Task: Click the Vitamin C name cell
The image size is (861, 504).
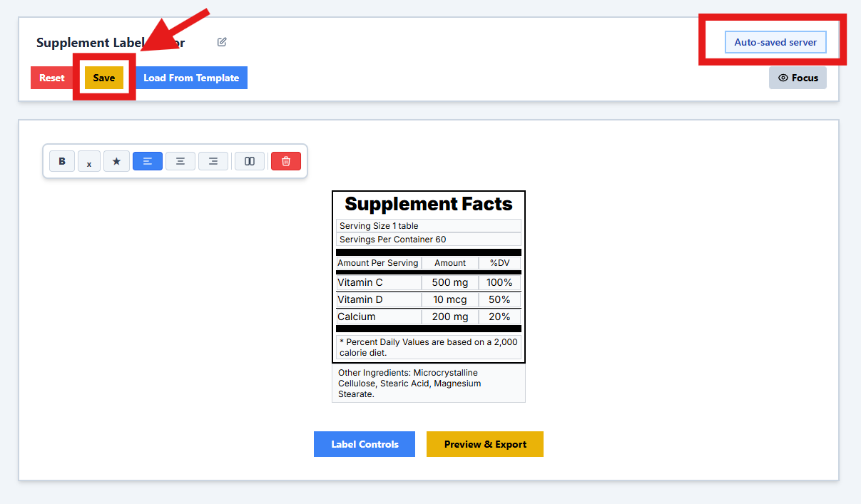Action: [378, 282]
